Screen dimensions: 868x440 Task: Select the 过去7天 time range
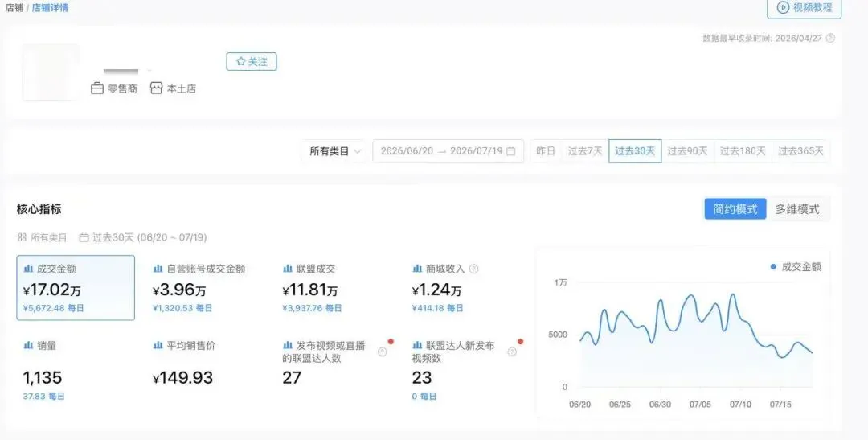click(584, 150)
